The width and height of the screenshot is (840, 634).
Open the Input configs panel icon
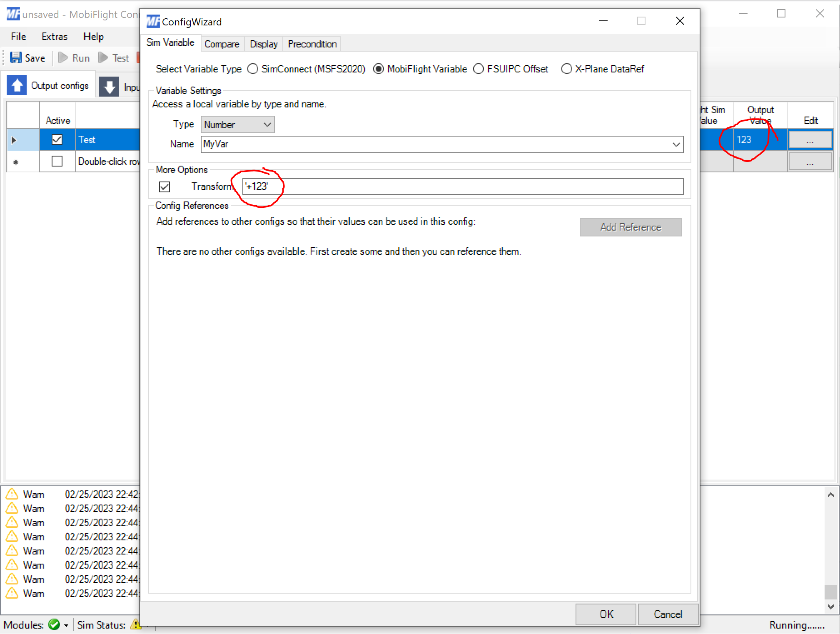click(x=109, y=86)
